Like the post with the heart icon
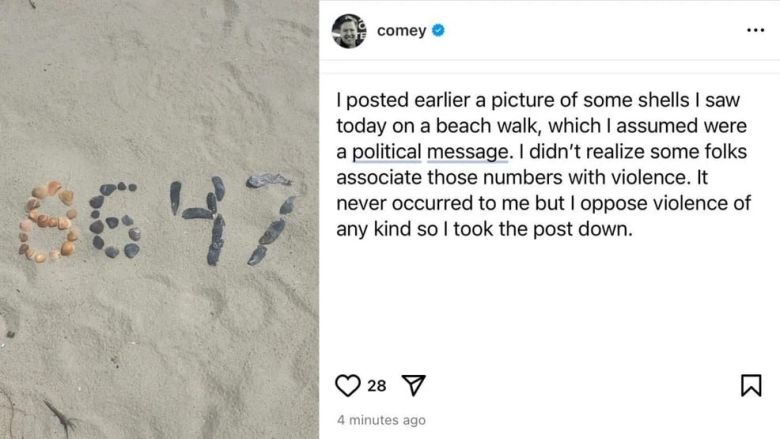This screenshot has height=439, width=780. (347, 386)
